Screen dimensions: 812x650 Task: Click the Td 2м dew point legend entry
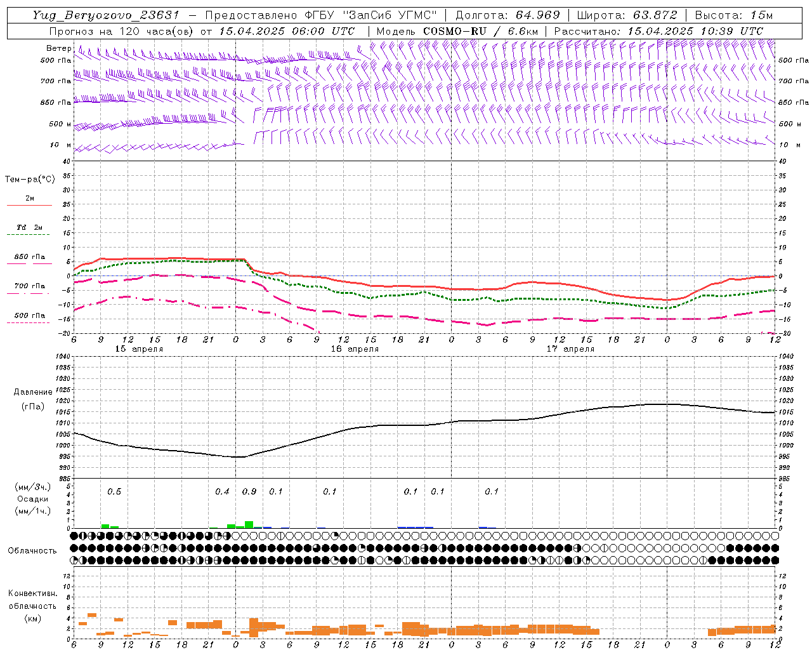click(29, 227)
